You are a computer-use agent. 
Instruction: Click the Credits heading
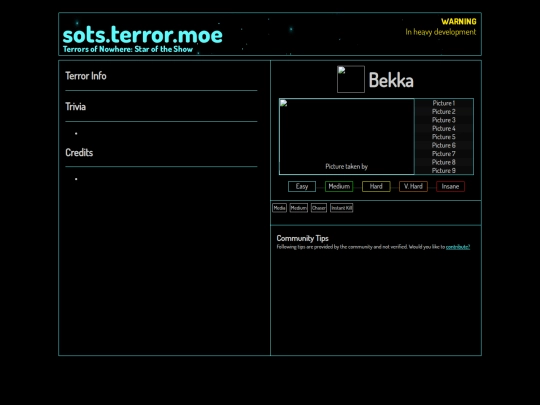pos(79,153)
